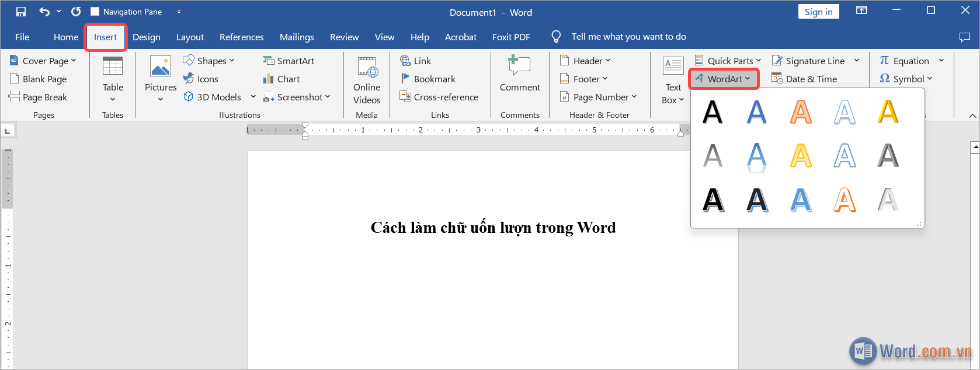The height and width of the screenshot is (370, 980).
Task: Choose the black fill WordArt style
Action: pyautogui.click(x=713, y=112)
